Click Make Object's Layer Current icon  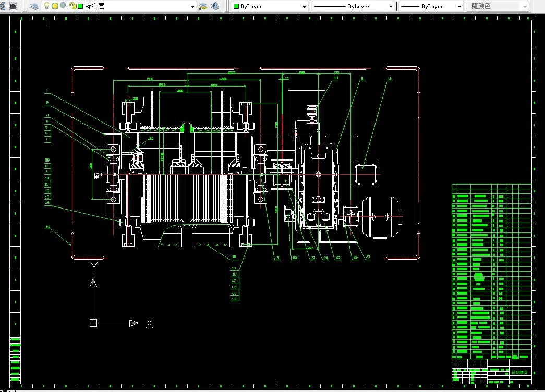pyautogui.click(x=203, y=6)
